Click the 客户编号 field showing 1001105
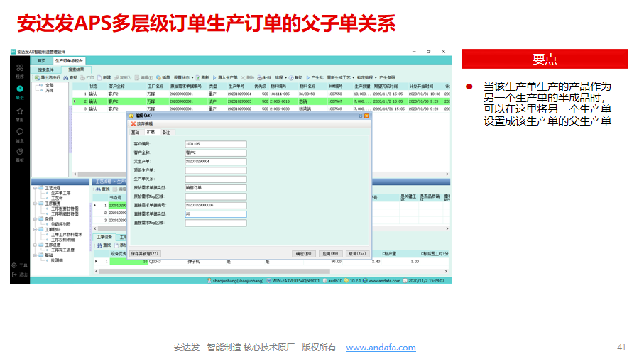Image resolution: width=644 pixels, height=361 pixels. [216, 144]
